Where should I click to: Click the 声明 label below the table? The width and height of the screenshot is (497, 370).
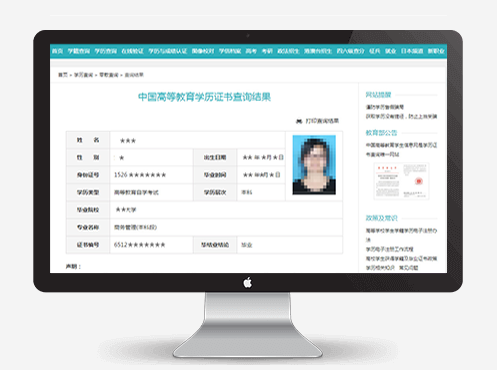tap(73, 266)
